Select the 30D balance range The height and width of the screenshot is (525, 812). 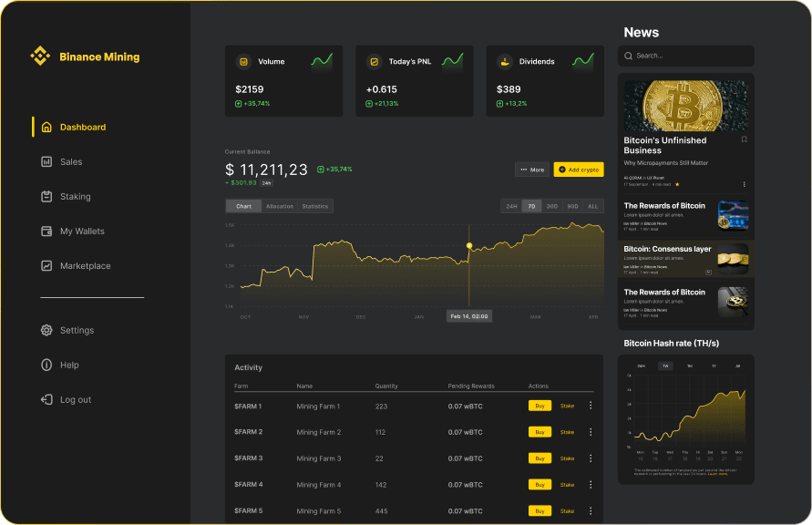[552, 206]
